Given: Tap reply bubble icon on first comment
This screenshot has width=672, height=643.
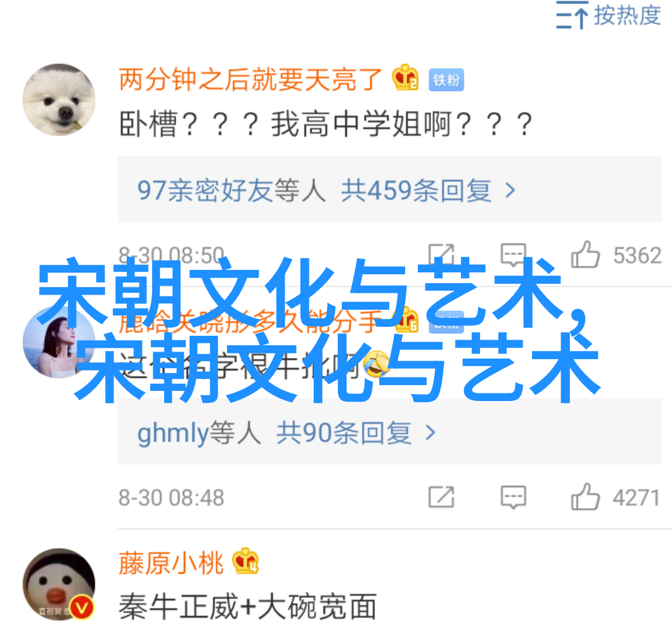Looking at the screenshot, I should [513, 255].
